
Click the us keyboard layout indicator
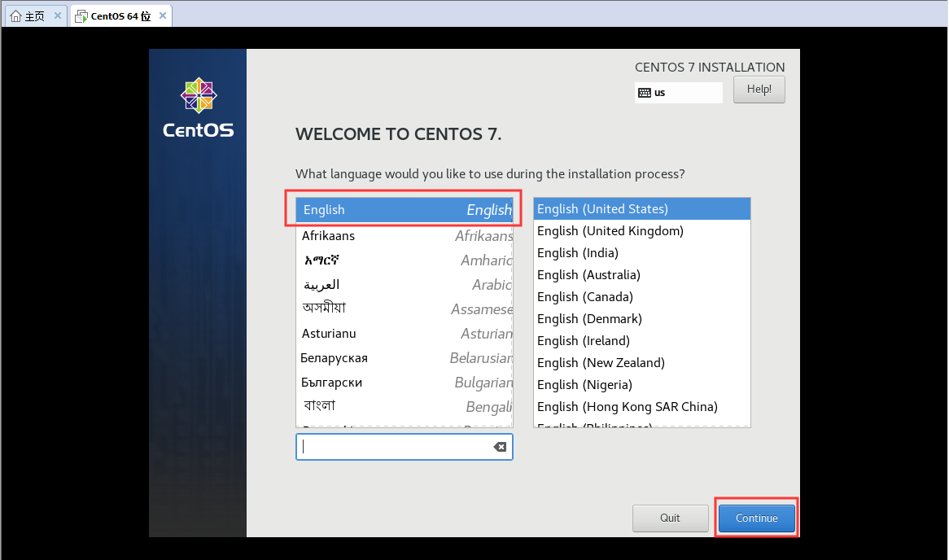(679, 93)
